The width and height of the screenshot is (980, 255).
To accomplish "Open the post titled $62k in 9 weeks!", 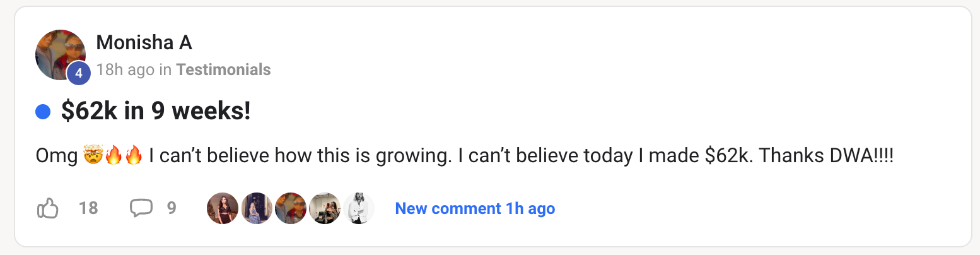I will tap(156, 112).
